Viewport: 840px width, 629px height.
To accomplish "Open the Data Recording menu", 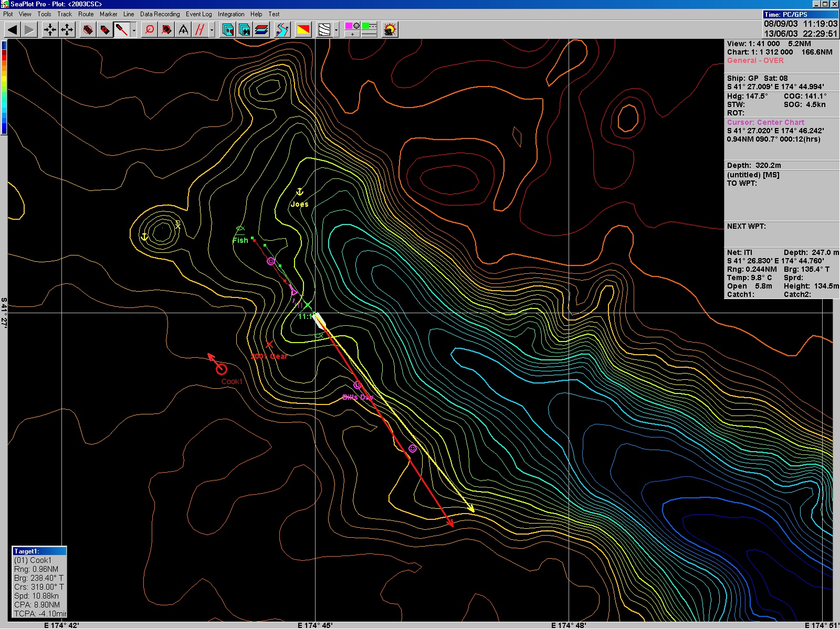I will pyautogui.click(x=160, y=14).
